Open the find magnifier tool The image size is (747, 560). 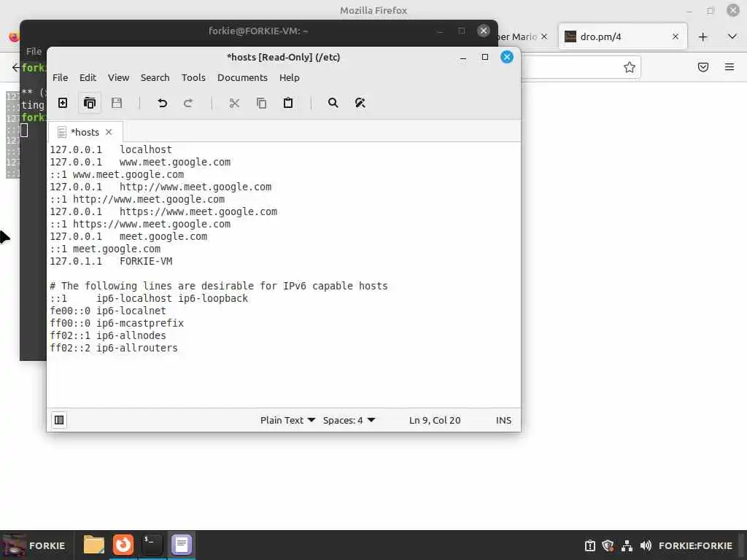[x=333, y=103]
